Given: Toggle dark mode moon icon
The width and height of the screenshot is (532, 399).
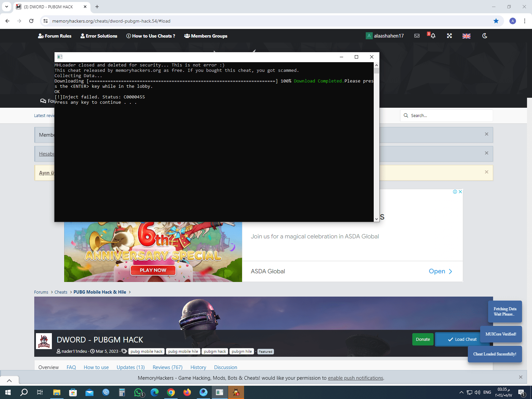Looking at the screenshot, I should click(485, 36).
